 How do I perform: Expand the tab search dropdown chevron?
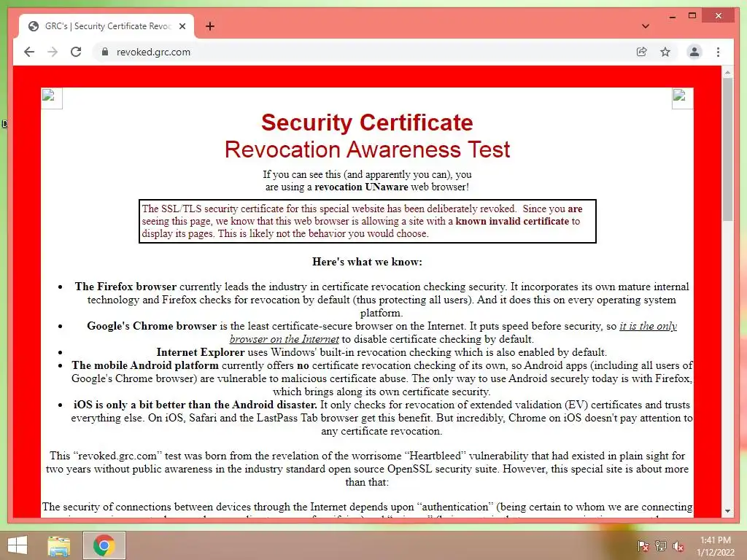coord(645,26)
